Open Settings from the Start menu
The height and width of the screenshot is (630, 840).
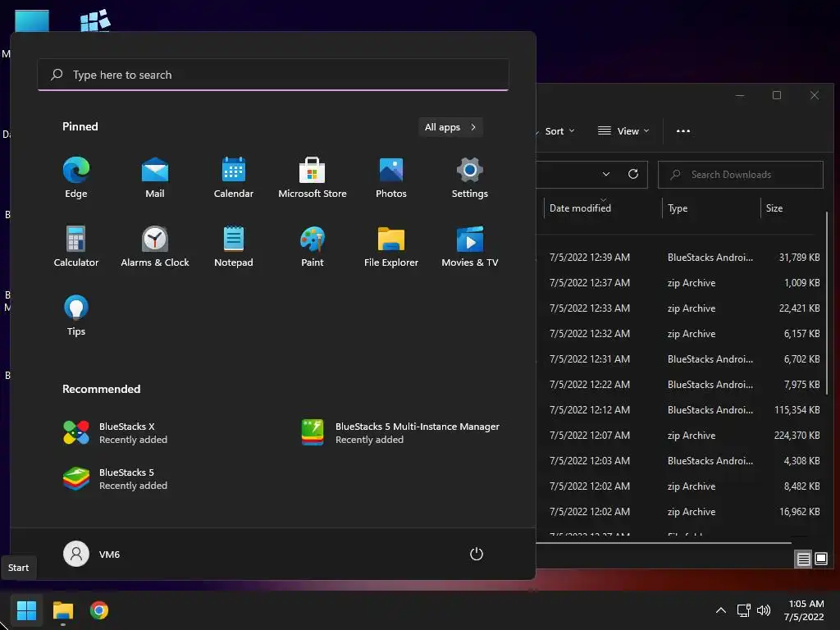click(x=470, y=178)
